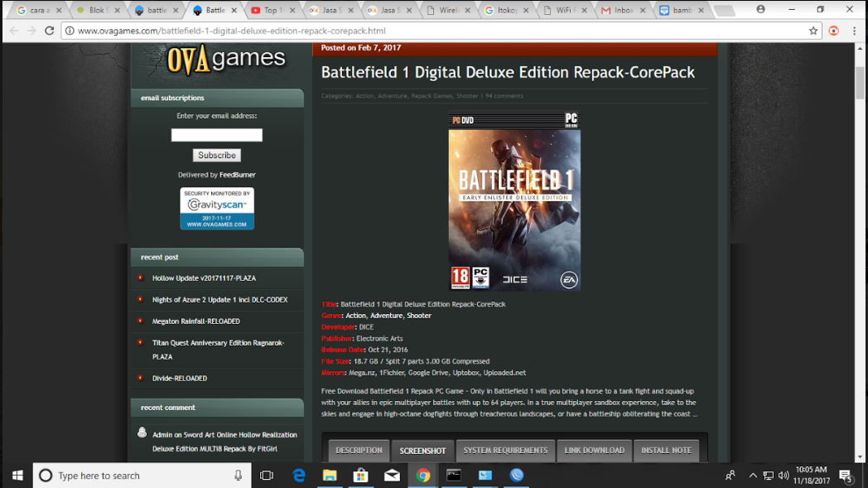Open the SCREENSHOT tab

pyautogui.click(x=422, y=451)
